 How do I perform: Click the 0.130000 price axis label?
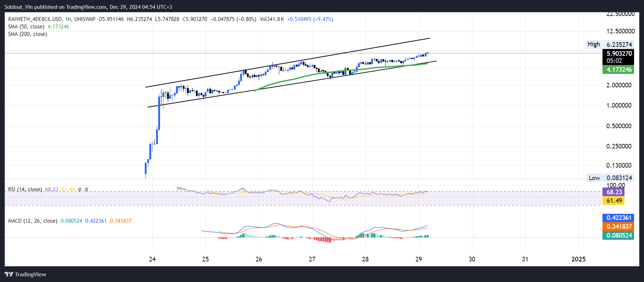point(619,166)
